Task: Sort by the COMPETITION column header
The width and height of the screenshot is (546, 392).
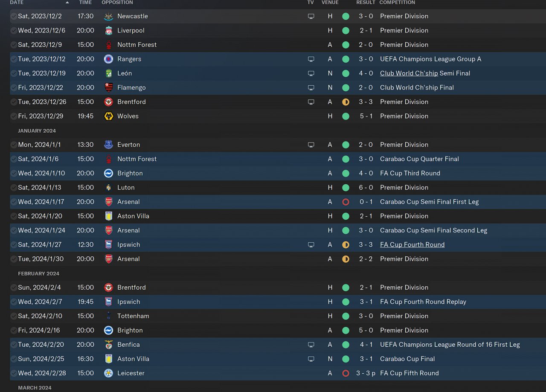Action: 397,3
